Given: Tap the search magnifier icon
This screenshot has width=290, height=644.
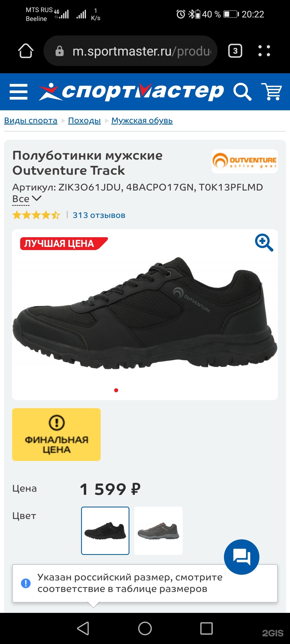Looking at the screenshot, I should point(242,92).
